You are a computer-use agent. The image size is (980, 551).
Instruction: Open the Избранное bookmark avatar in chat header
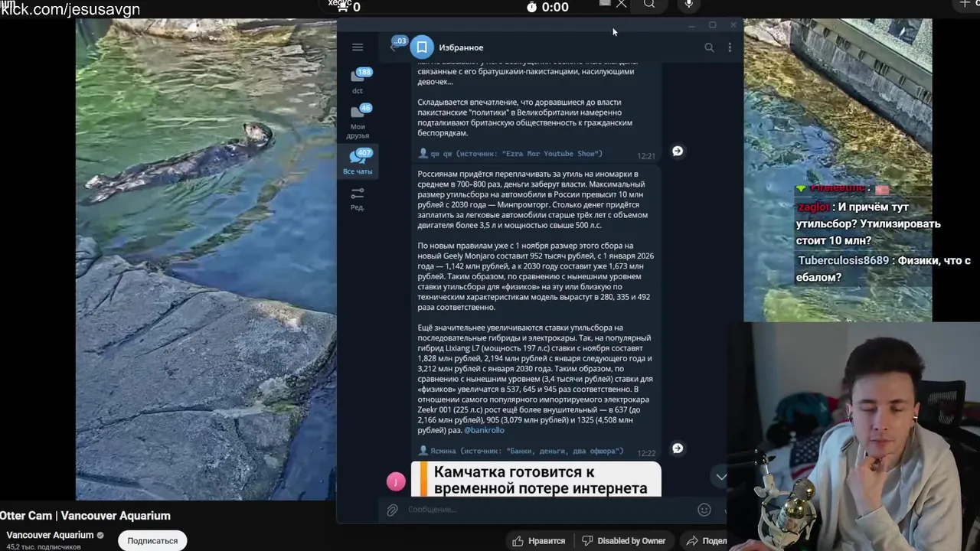click(x=422, y=47)
